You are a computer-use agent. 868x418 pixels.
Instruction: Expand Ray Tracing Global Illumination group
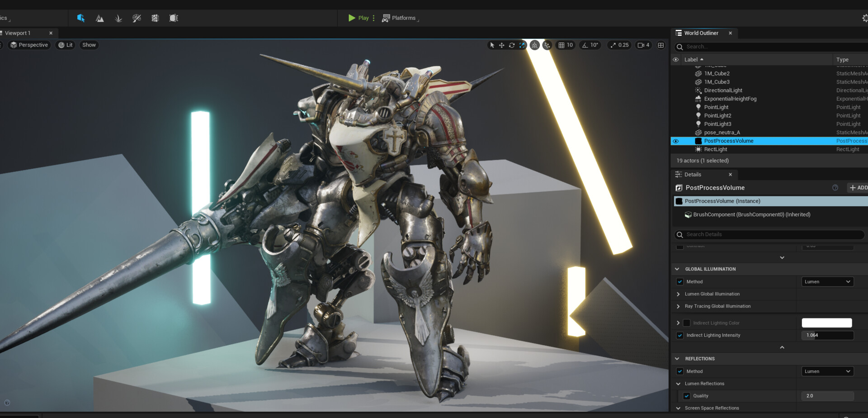[678, 306]
